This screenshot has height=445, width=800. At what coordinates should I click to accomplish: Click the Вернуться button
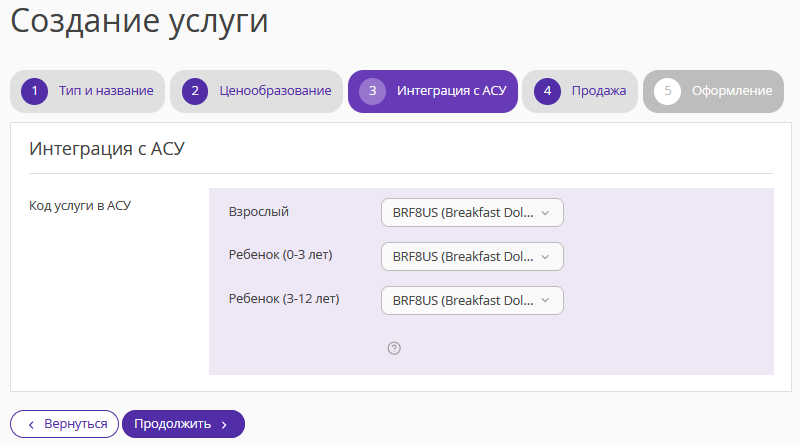[x=64, y=424]
